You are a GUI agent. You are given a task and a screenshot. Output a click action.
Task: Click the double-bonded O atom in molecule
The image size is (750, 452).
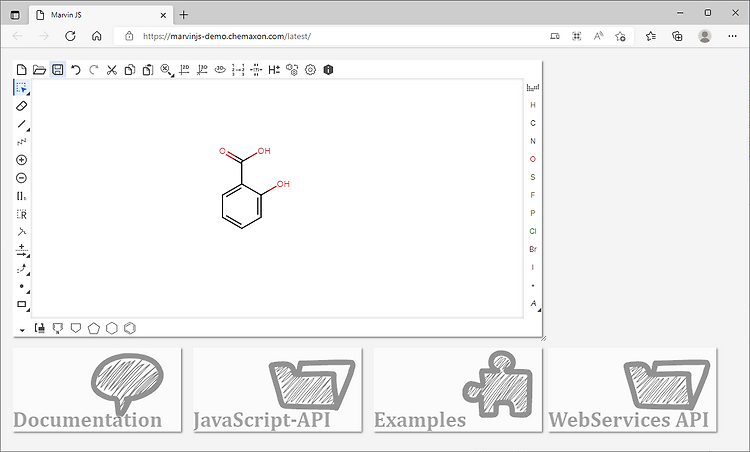pos(222,151)
